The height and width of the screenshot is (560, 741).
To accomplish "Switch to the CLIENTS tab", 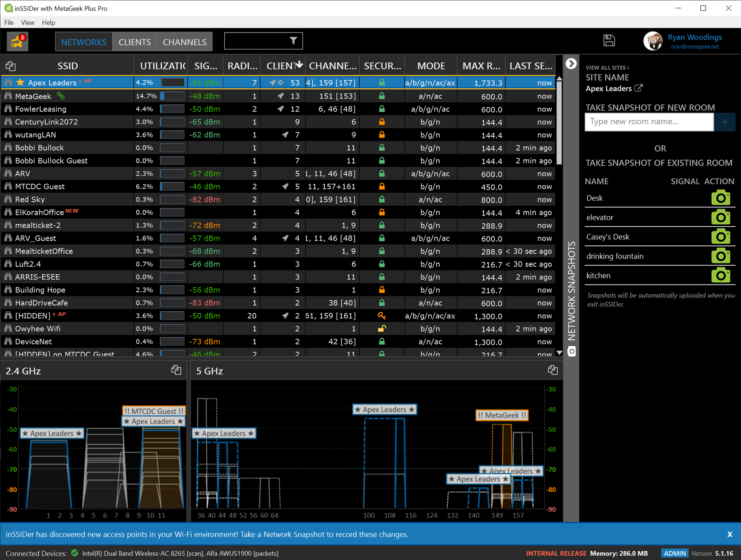I will pos(135,42).
